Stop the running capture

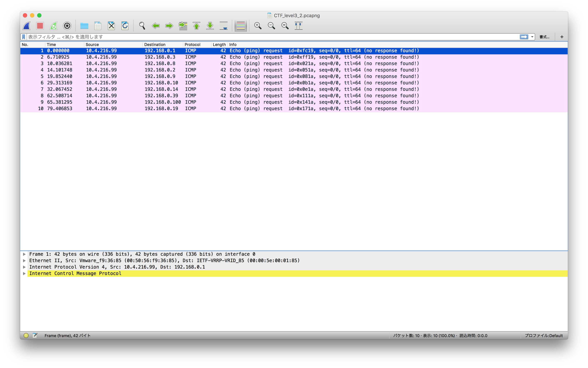pyautogui.click(x=40, y=26)
